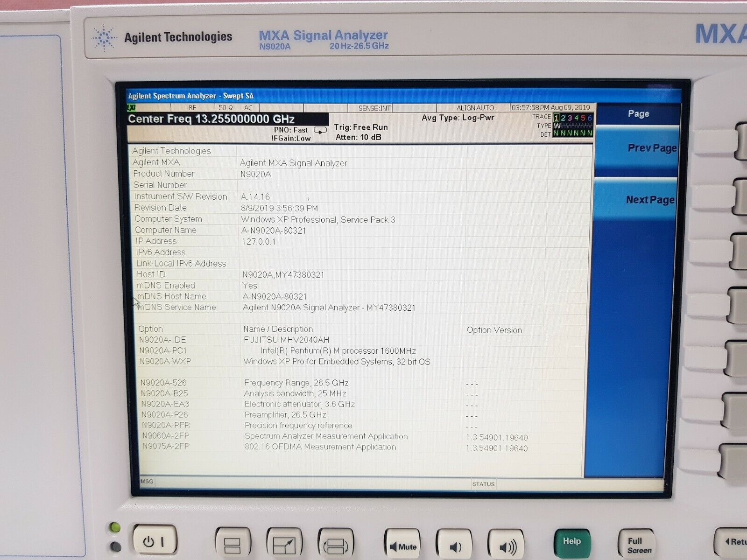Viewport: 747px width, 560px height.
Task: Select the N9020A-EA3 Electronic attenuator option
Action: click(x=309, y=405)
